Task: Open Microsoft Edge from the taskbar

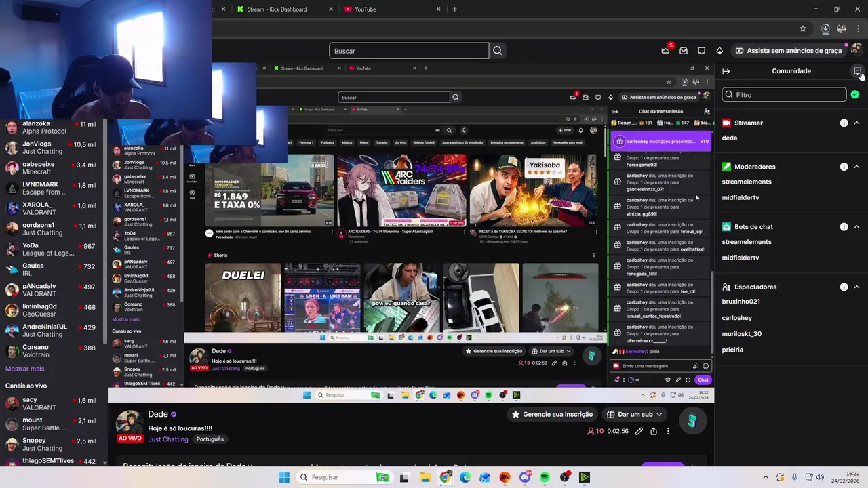Action: click(465, 478)
